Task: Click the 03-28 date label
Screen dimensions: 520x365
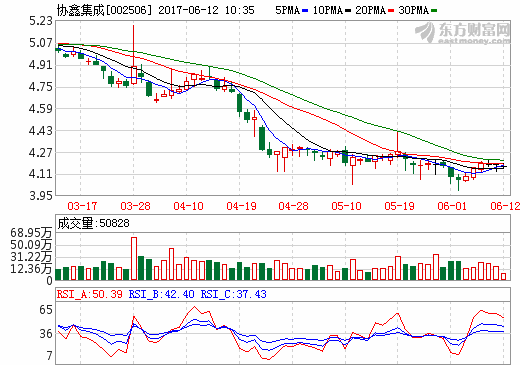Action: [x=135, y=206]
